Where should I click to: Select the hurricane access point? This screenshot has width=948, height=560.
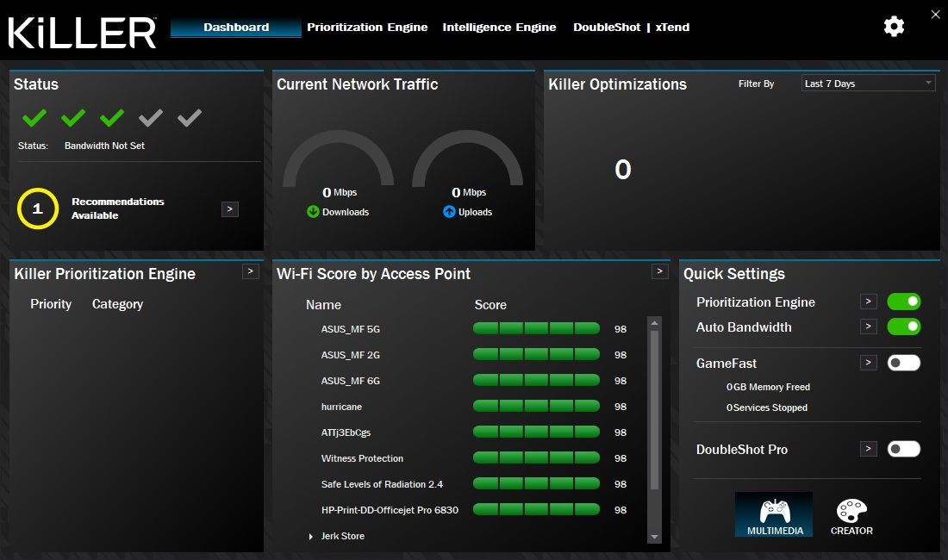(341, 408)
